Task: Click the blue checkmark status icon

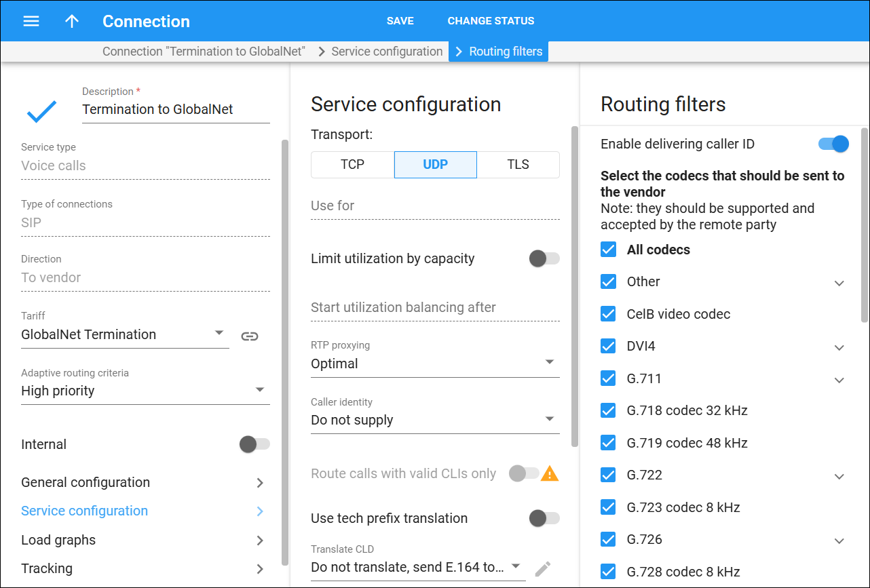Action: coord(41,111)
